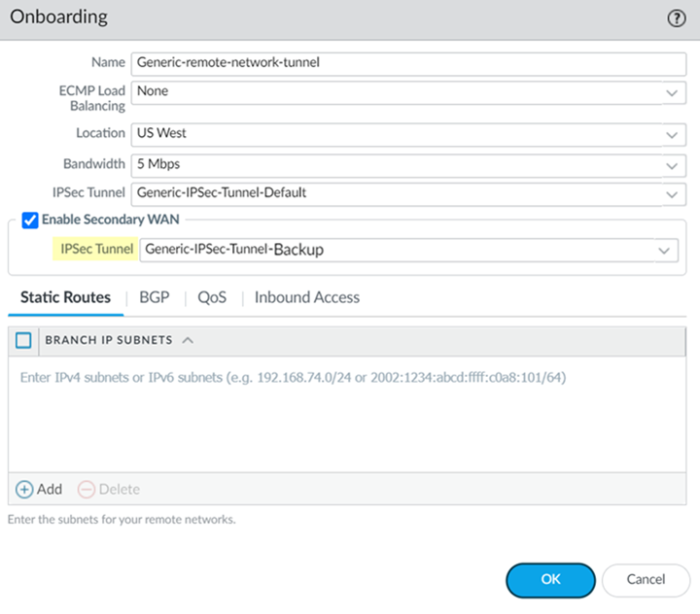Screen dimensions: 700x614
Task: Click the Name input field
Action: 408,62
